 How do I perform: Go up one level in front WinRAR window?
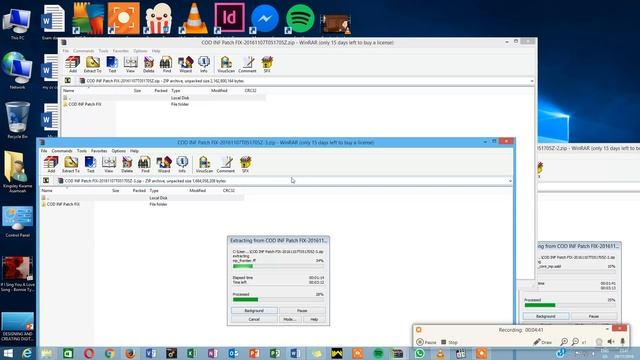click(46, 180)
